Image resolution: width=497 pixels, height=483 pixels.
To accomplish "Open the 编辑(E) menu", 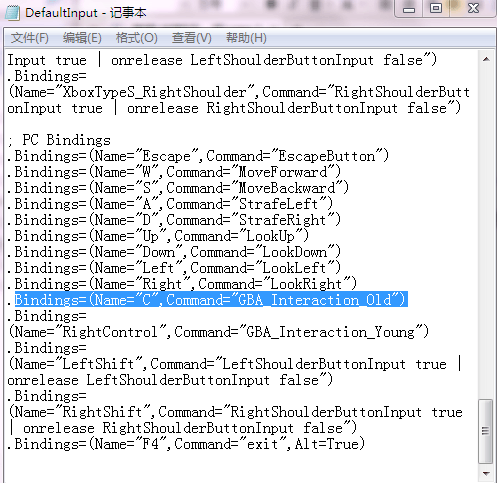I will tap(82, 38).
